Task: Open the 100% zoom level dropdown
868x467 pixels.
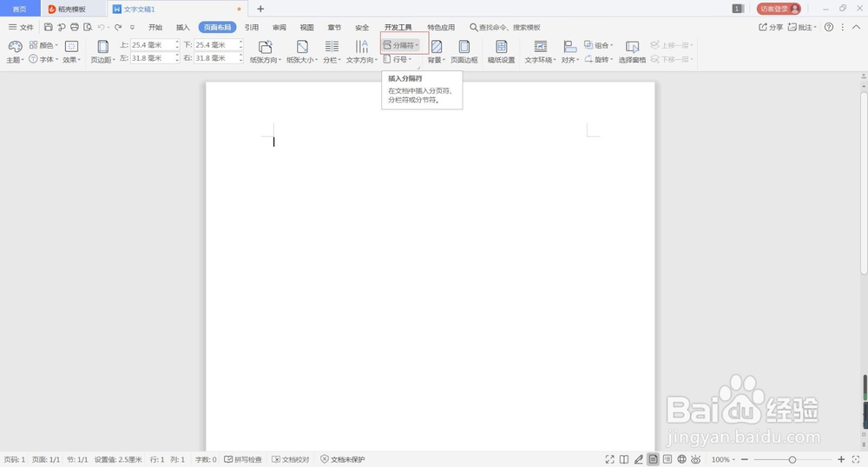Action: coord(723,459)
